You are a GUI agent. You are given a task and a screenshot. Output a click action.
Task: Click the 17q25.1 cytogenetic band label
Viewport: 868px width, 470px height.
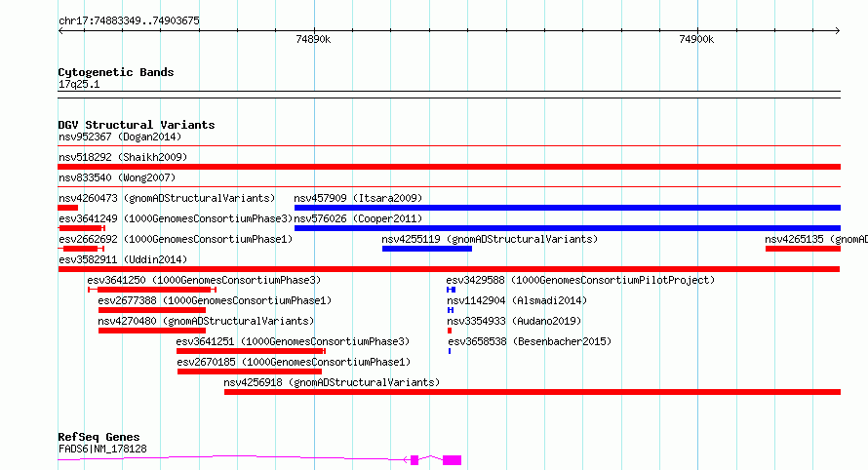tap(79, 84)
